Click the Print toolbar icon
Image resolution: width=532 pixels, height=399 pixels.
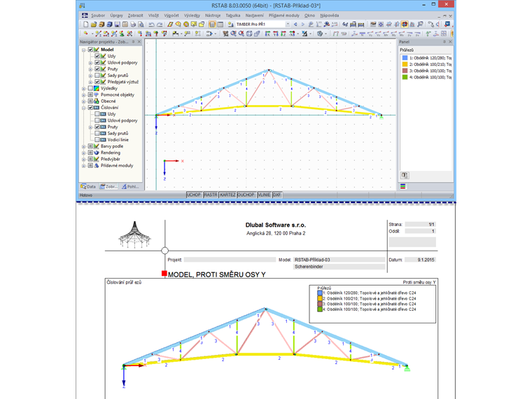(x=133, y=24)
